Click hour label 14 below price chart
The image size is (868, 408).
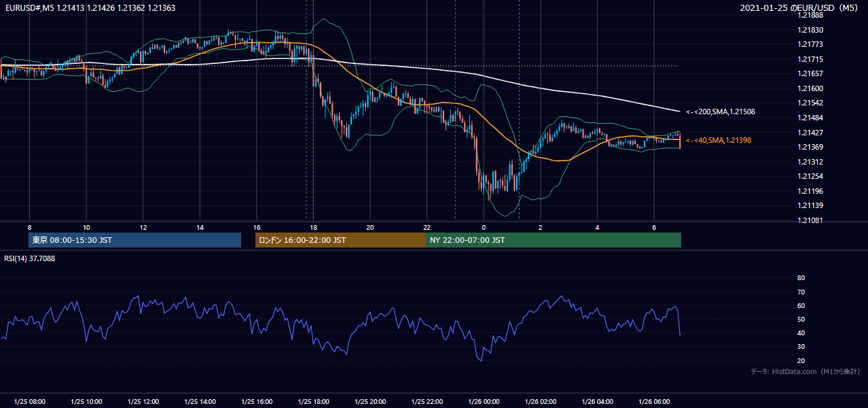200,227
